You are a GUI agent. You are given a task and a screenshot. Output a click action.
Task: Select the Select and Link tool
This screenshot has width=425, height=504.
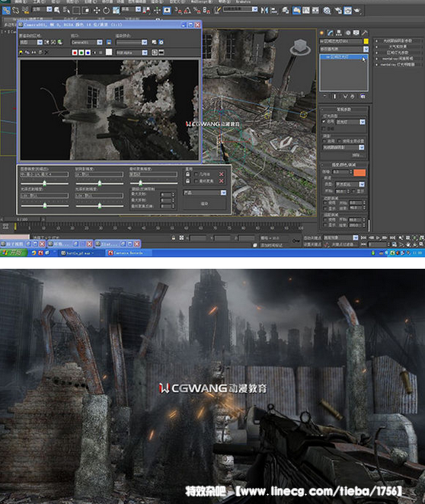tap(6, 11)
